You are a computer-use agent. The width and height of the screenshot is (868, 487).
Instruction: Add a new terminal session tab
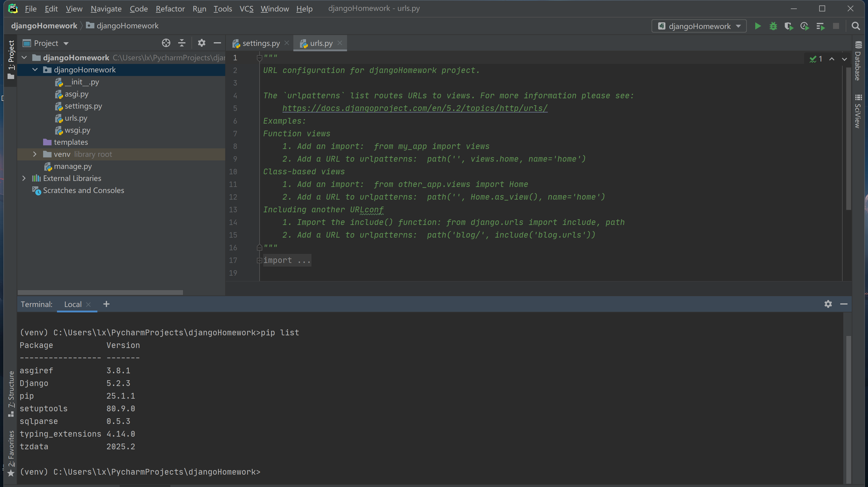coord(106,304)
